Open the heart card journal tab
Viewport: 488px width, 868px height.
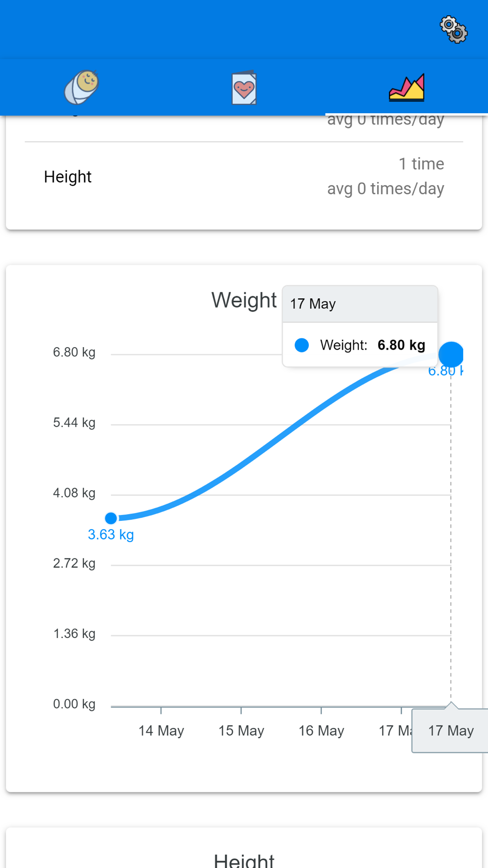[244, 88]
